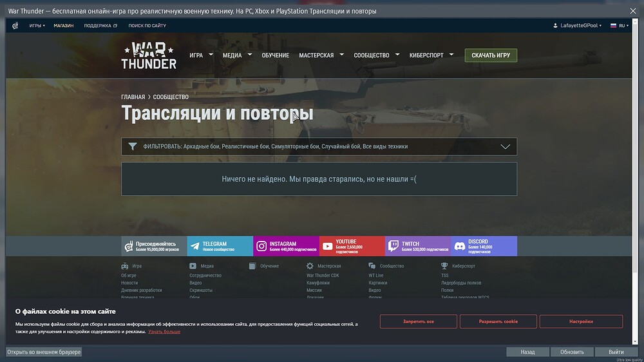Click Запретить все cookie button
Screen dimensions: 644x362
coord(418,321)
